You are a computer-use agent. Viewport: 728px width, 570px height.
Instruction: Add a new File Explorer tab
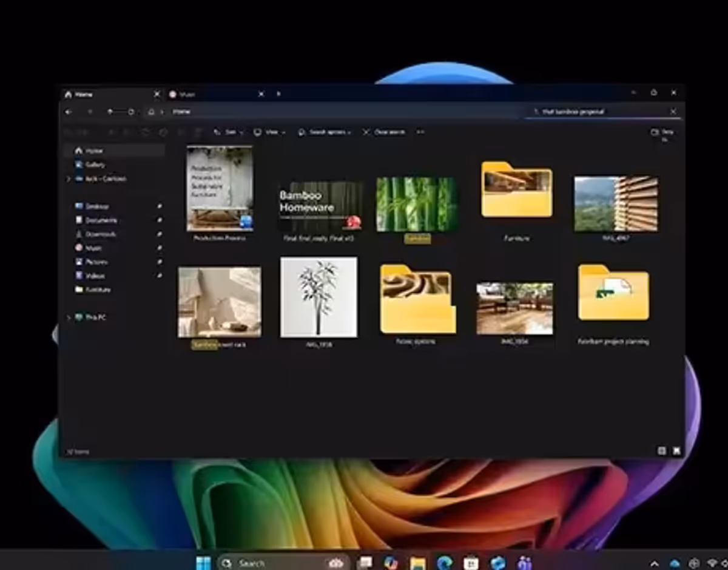(x=278, y=94)
